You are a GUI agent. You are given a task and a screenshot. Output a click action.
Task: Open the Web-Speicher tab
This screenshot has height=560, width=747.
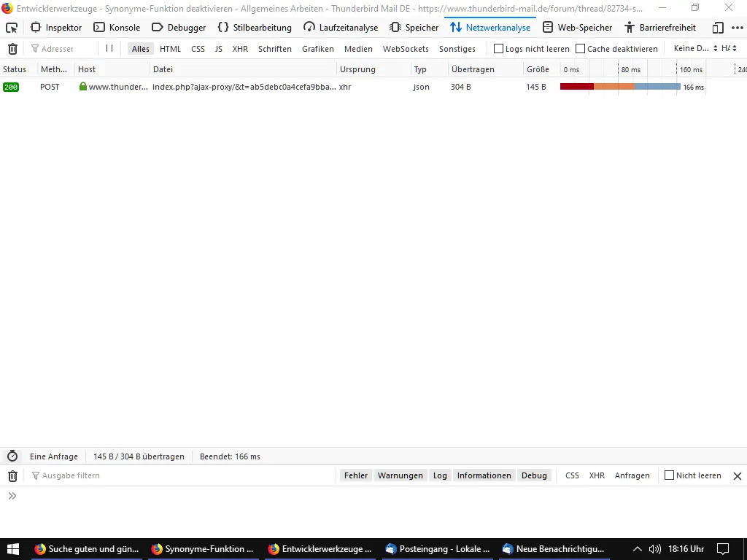tap(578, 28)
